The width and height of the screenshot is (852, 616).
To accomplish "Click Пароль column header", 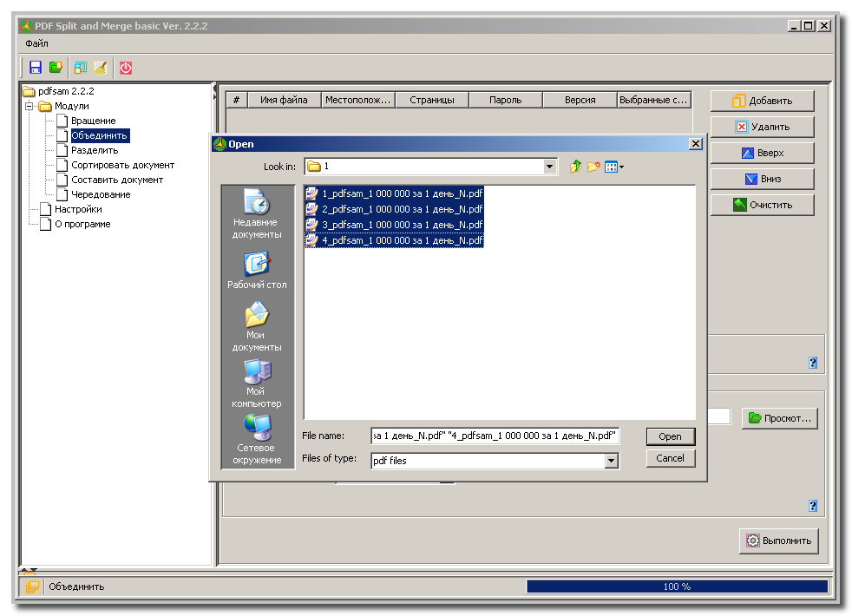I will coord(506,100).
